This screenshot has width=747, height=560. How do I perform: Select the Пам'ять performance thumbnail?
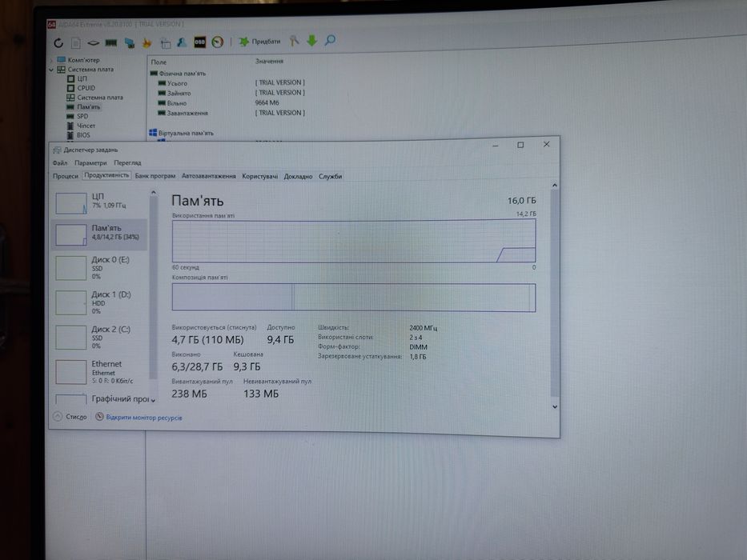tap(99, 234)
